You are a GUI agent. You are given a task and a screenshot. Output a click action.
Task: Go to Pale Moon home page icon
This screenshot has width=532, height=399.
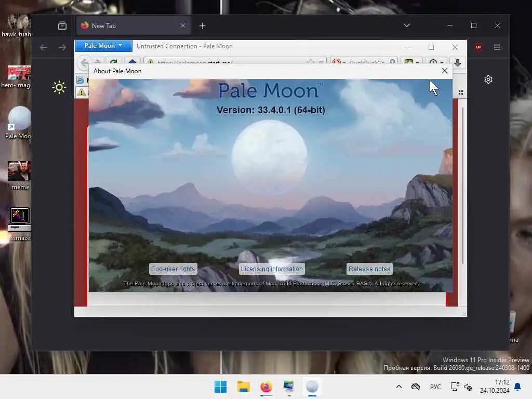click(x=132, y=62)
